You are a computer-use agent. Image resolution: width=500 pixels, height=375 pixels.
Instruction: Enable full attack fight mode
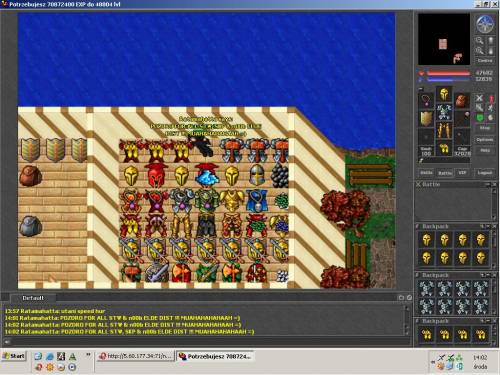coord(479,98)
